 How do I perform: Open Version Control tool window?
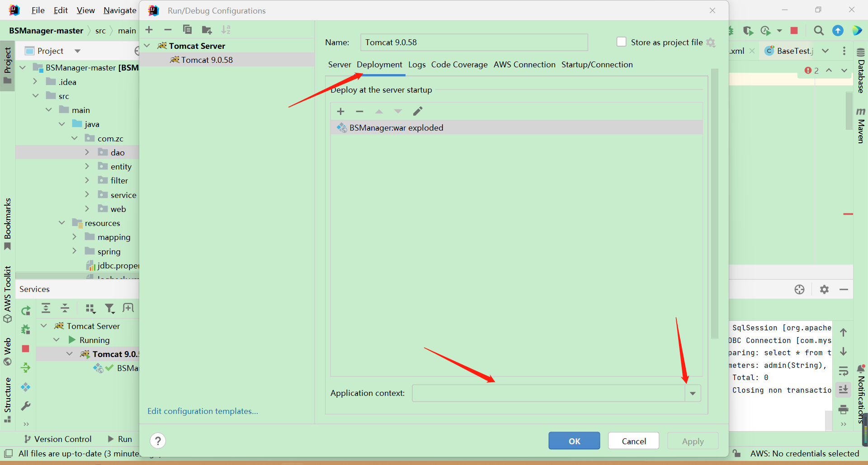(57, 439)
